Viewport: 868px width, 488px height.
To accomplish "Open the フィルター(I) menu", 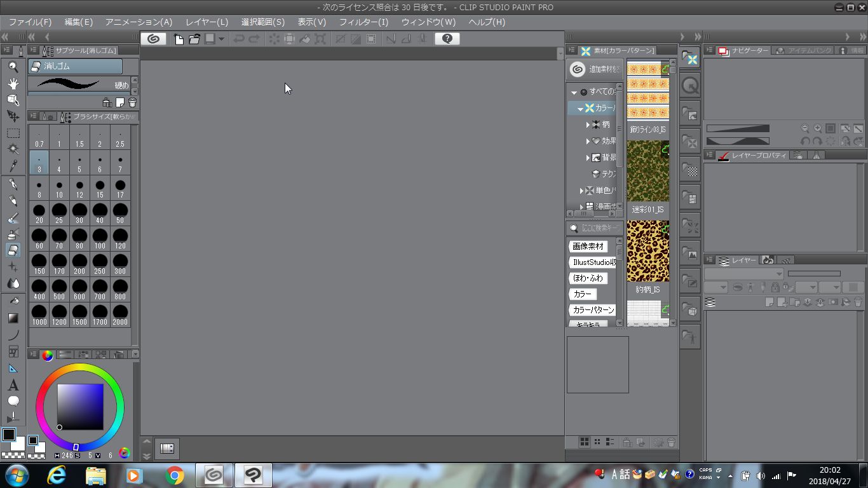I will pyautogui.click(x=363, y=22).
